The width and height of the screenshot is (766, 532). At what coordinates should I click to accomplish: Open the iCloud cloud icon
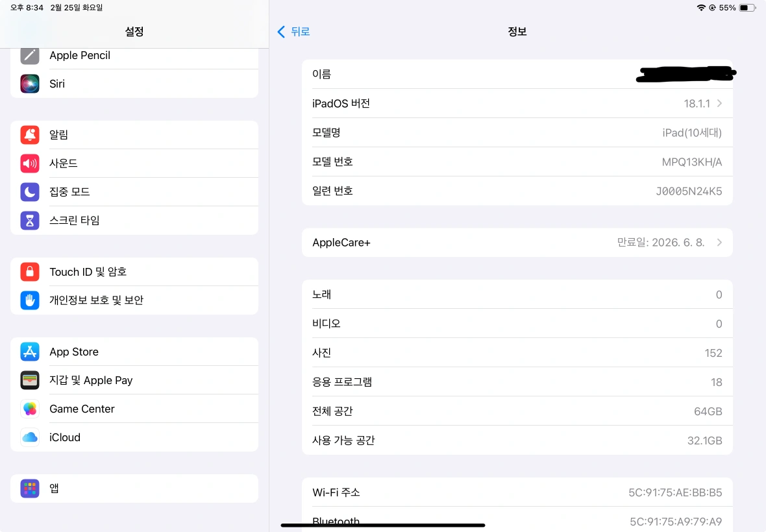pos(30,437)
